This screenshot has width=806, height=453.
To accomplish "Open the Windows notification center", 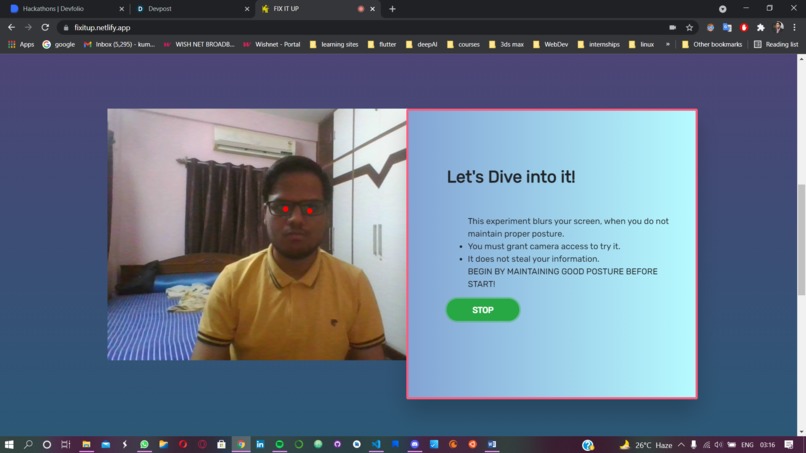I will 789,445.
